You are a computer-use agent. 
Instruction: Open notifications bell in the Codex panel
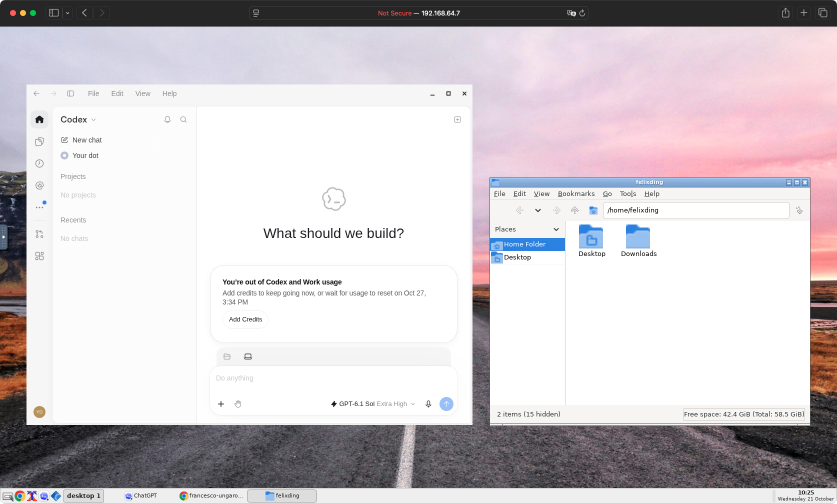(167, 119)
